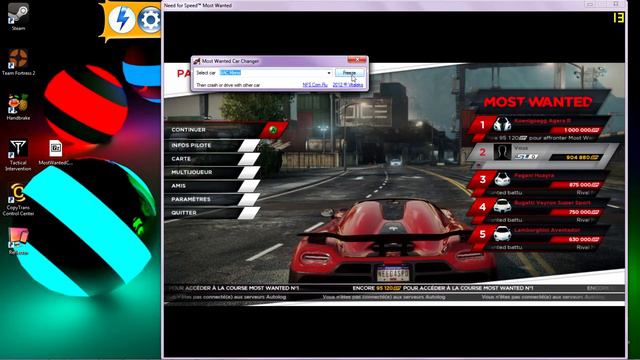
Task: Launch the Team Fortress 2 shortcut
Action: point(18,61)
